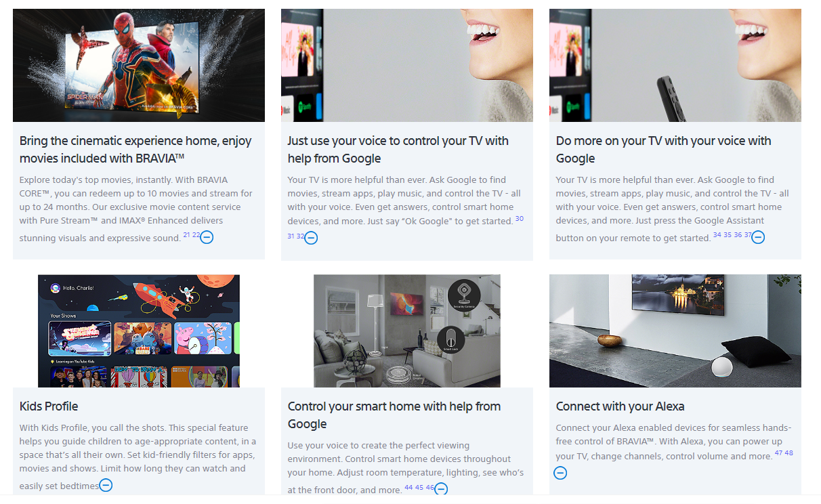This screenshot has height=504, width=821.
Task: Click the smart home living room image
Action: (x=406, y=331)
